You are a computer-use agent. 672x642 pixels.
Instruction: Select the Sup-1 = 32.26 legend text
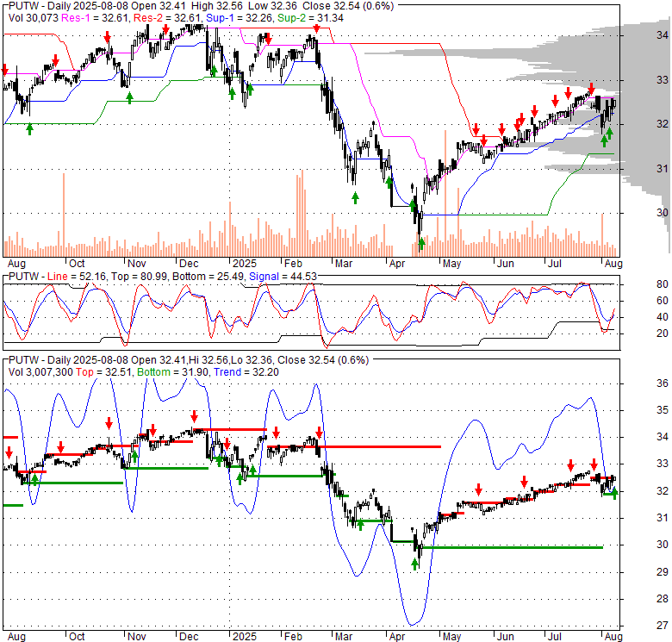coord(240,18)
